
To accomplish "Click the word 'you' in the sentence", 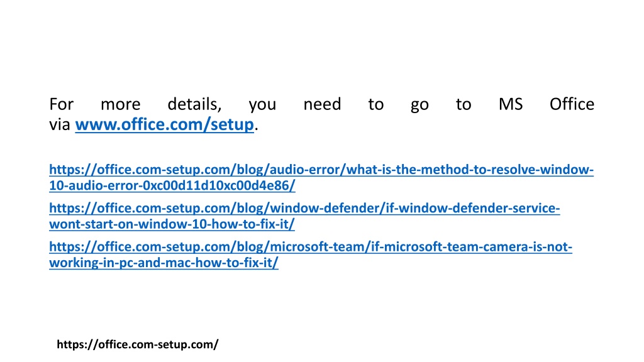I will pos(262,106).
